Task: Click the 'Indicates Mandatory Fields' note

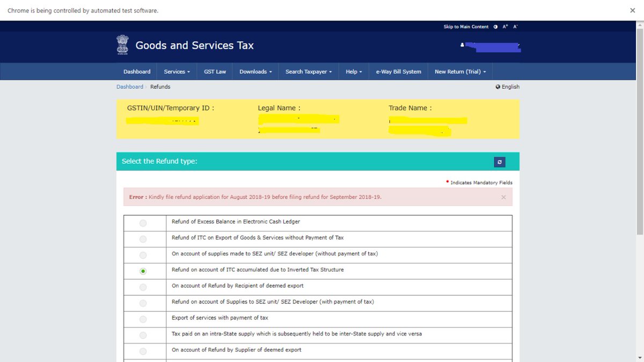Action: 481,183
